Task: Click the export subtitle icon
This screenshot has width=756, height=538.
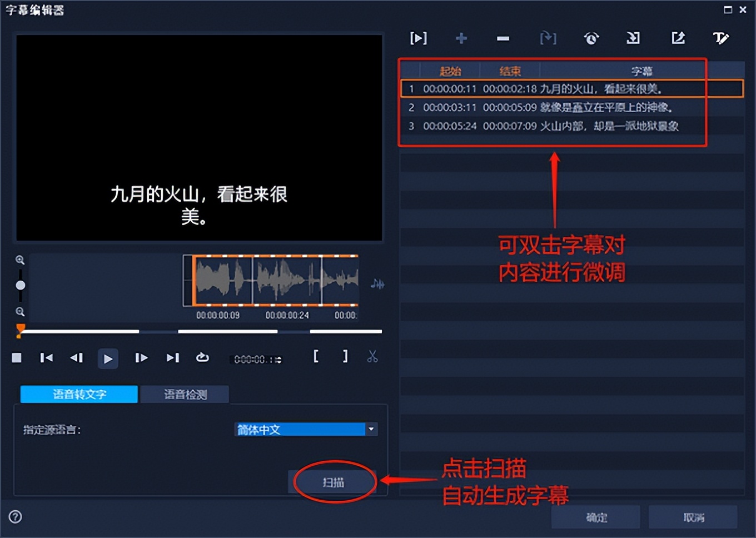Action: (x=678, y=38)
